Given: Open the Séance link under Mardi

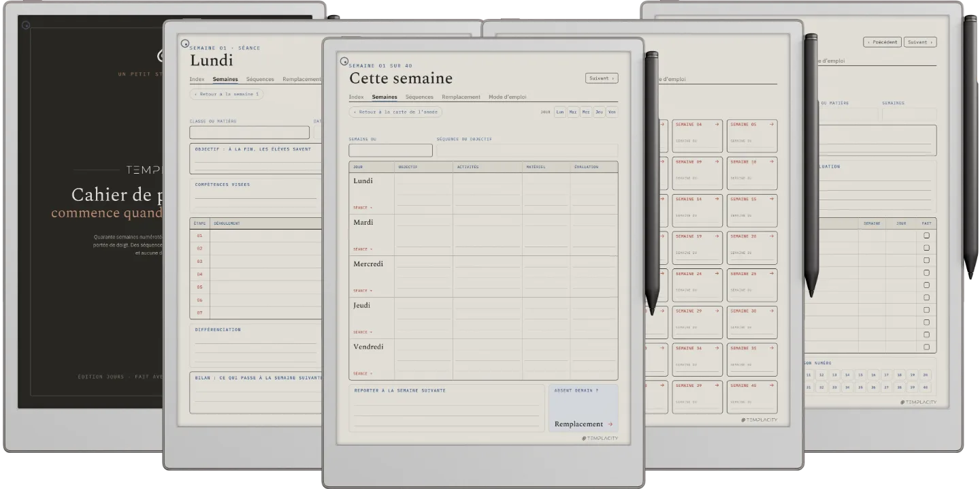Looking at the screenshot, I should (x=363, y=249).
